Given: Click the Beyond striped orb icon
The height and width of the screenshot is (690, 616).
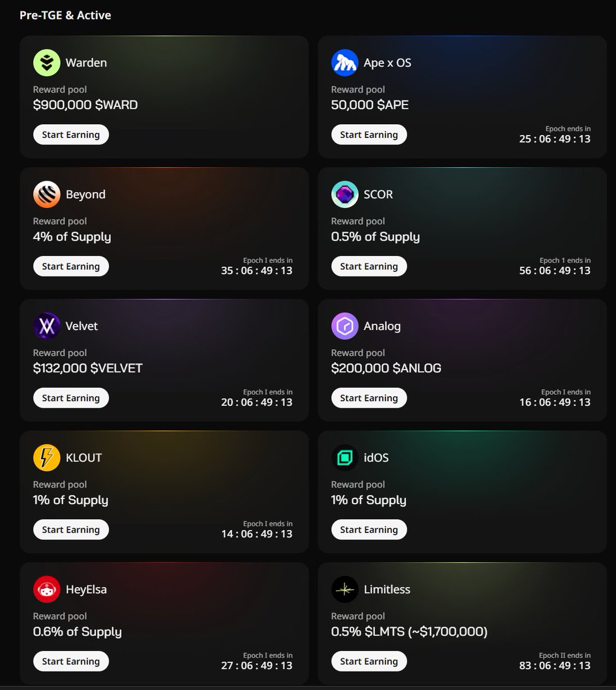Looking at the screenshot, I should pos(47,194).
